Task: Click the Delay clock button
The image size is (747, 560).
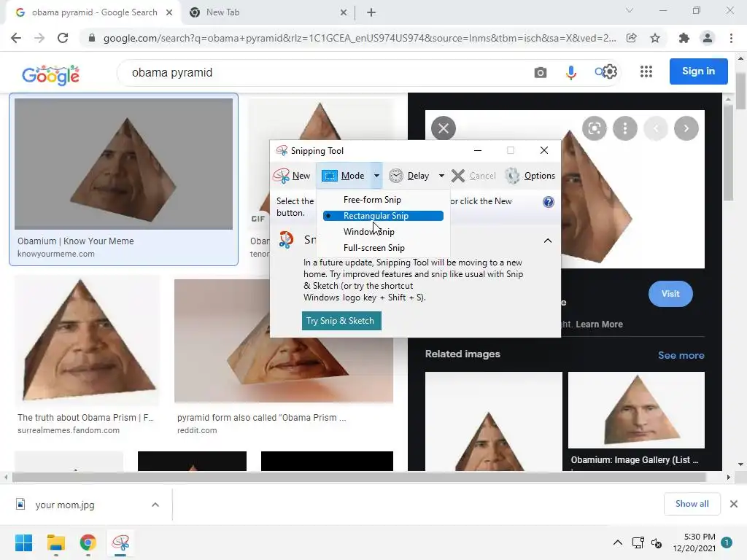Action: pyautogui.click(x=409, y=176)
